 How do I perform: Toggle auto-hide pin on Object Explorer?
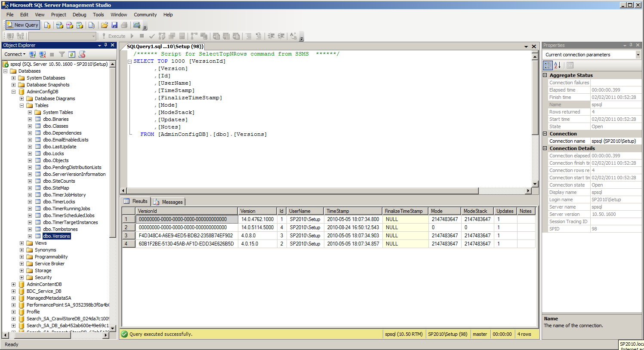pos(106,45)
